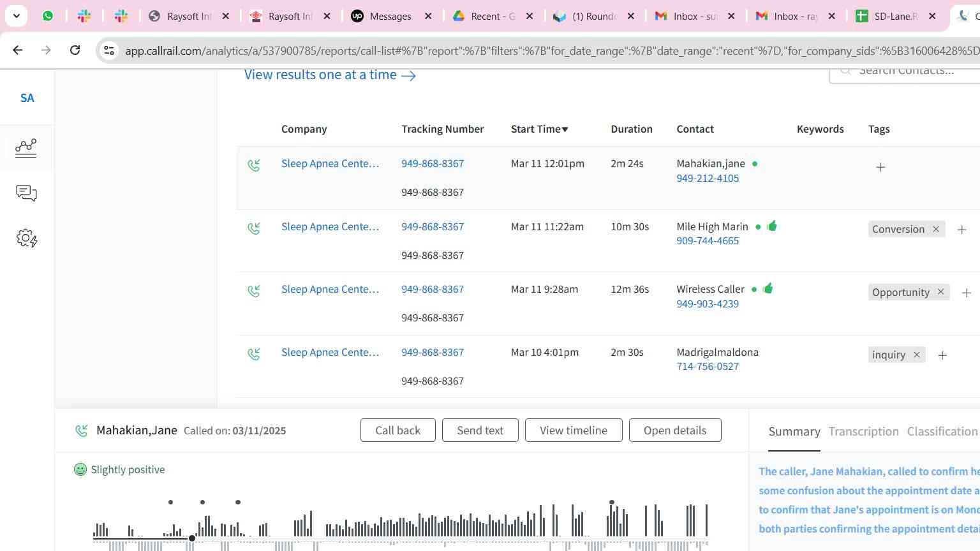Click the Slightly positive sentiment smiley
The width and height of the screenshot is (980, 551).
click(80, 469)
